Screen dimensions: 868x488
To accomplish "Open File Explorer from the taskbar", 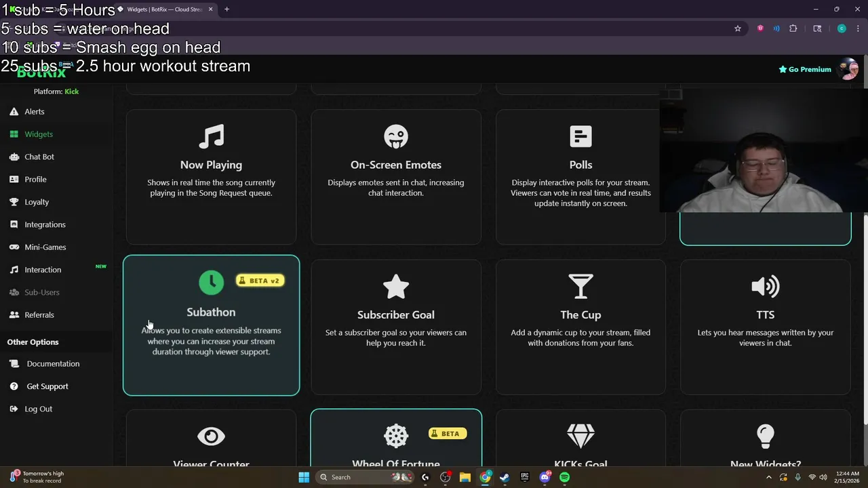I will 465,477.
